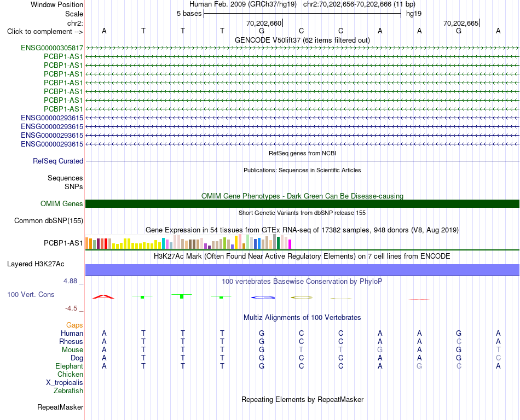The width and height of the screenshot is (520, 420).
Task: Open the 100 Vert. Cons track label
Action: (x=31, y=294)
